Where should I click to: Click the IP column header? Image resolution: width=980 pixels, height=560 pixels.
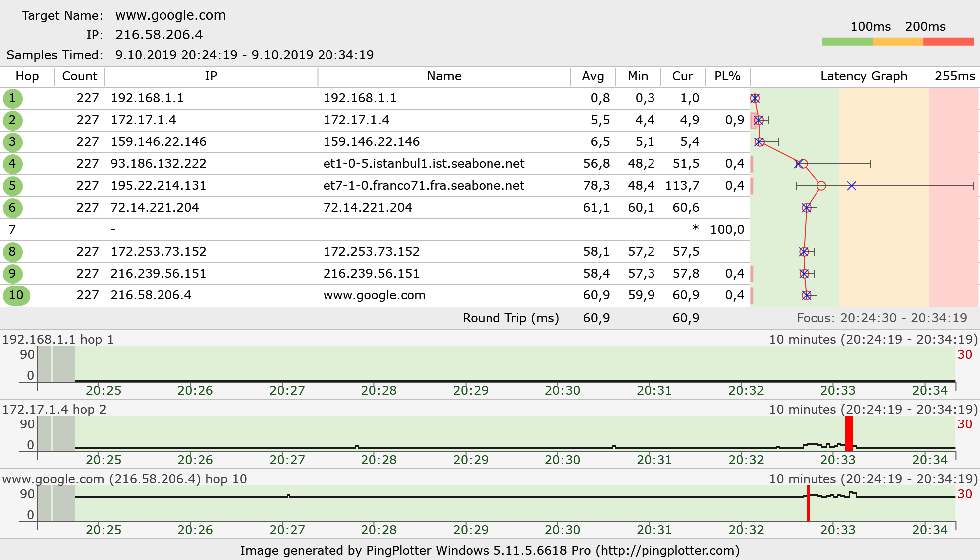(x=211, y=76)
